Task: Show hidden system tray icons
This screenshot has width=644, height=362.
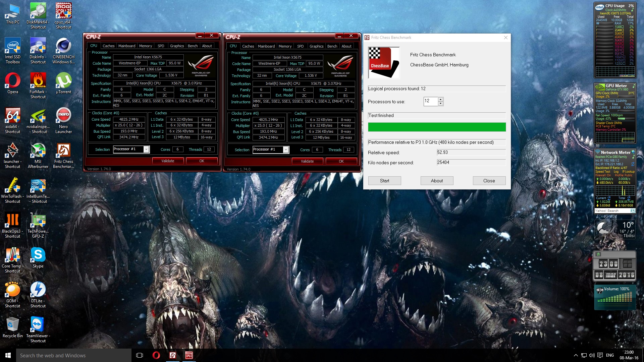Action: (x=576, y=355)
